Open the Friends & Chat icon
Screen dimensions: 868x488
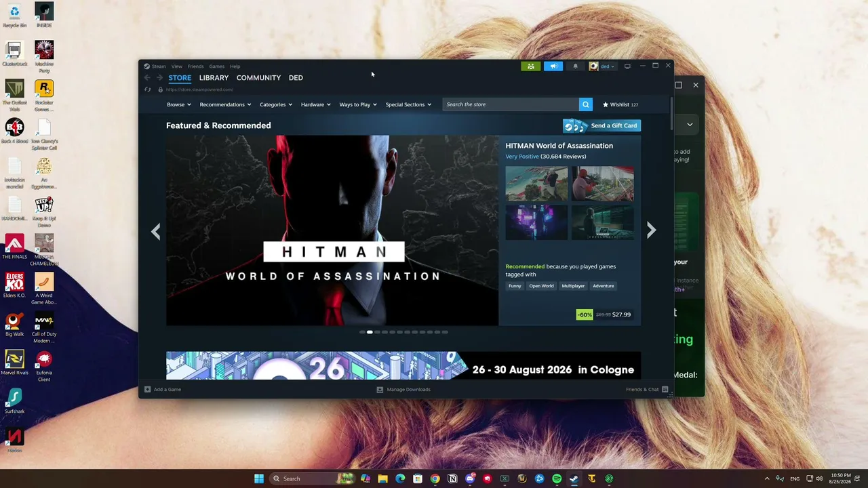click(665, 390)
